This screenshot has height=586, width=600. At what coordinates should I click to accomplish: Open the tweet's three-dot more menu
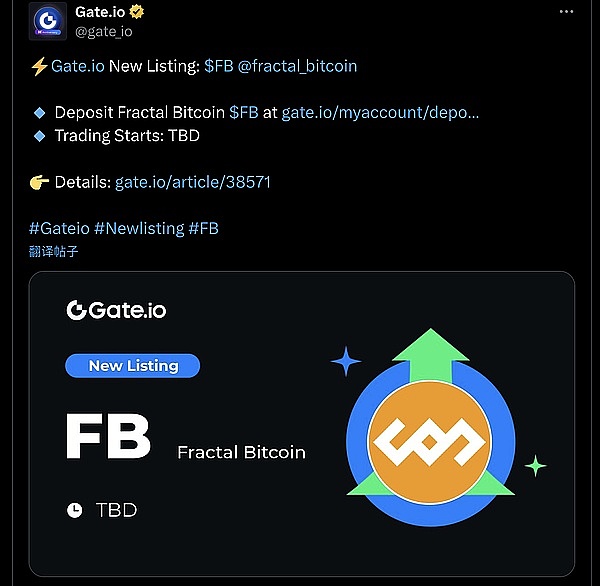coord(567,14)
